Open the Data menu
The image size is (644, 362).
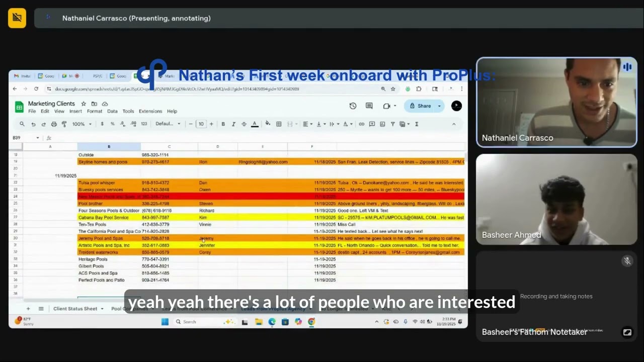point(112,111)
